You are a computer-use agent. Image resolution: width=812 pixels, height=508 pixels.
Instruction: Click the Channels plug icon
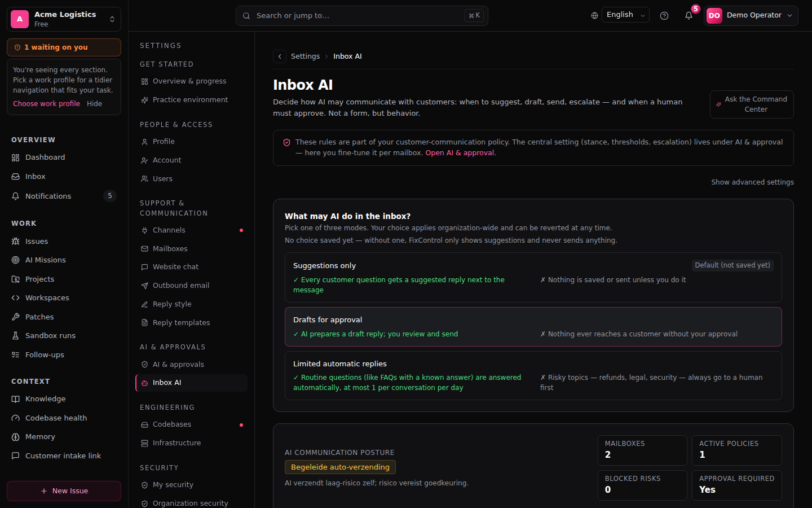145,230
